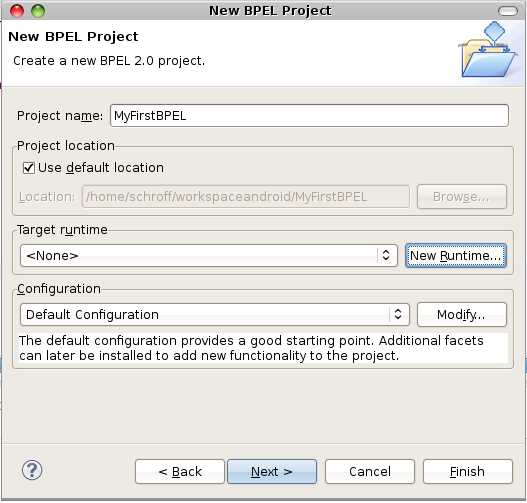Click the Configuration dropdown arrow stepper
Screen dimensions: 527x503
(x=398, y=314)
